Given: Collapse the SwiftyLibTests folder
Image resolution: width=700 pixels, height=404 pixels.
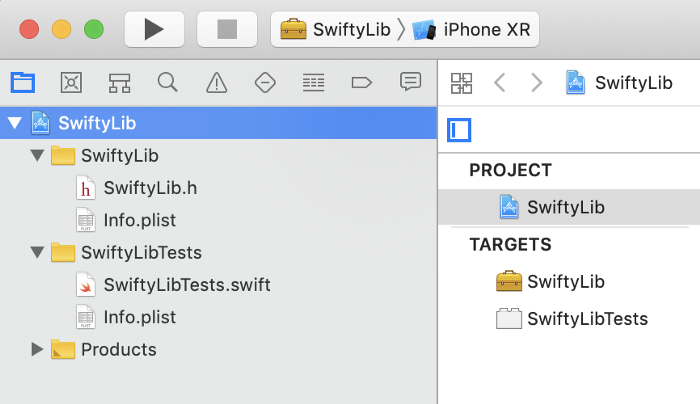Looking at the screenshot, I should point(38,252).
